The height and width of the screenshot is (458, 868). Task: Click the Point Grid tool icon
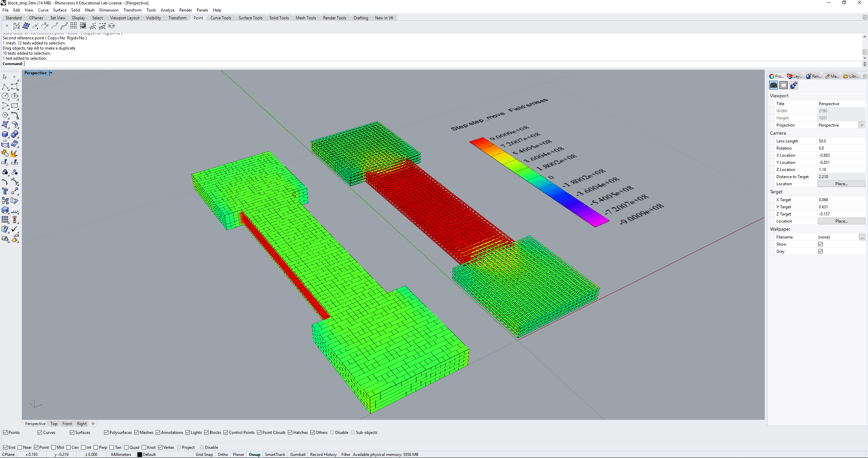pos(74,26)
